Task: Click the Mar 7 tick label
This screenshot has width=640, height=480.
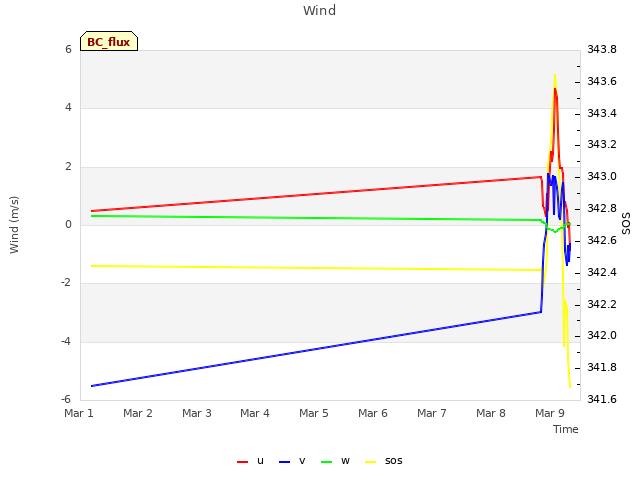Action: coord(432,413)
